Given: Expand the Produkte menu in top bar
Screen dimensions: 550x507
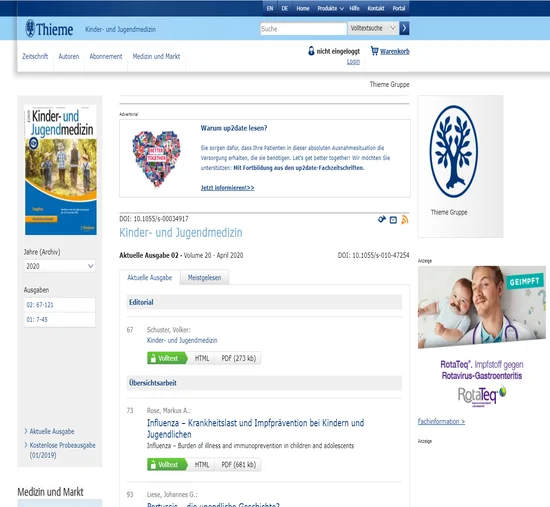Looking at the screenshot, I should 330,8.
